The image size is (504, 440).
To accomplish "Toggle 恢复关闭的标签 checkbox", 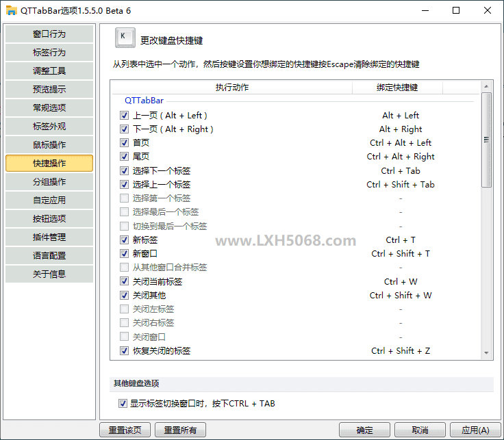I will [124, 351].
